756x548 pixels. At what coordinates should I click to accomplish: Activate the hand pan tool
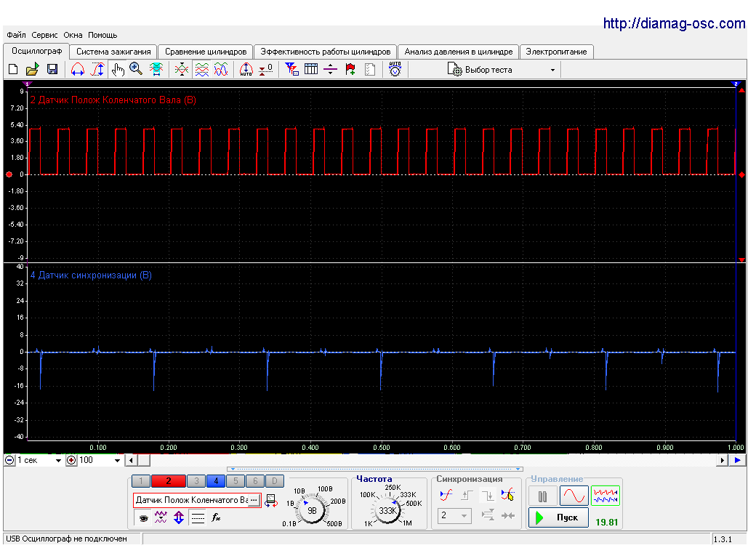[118, 70]
